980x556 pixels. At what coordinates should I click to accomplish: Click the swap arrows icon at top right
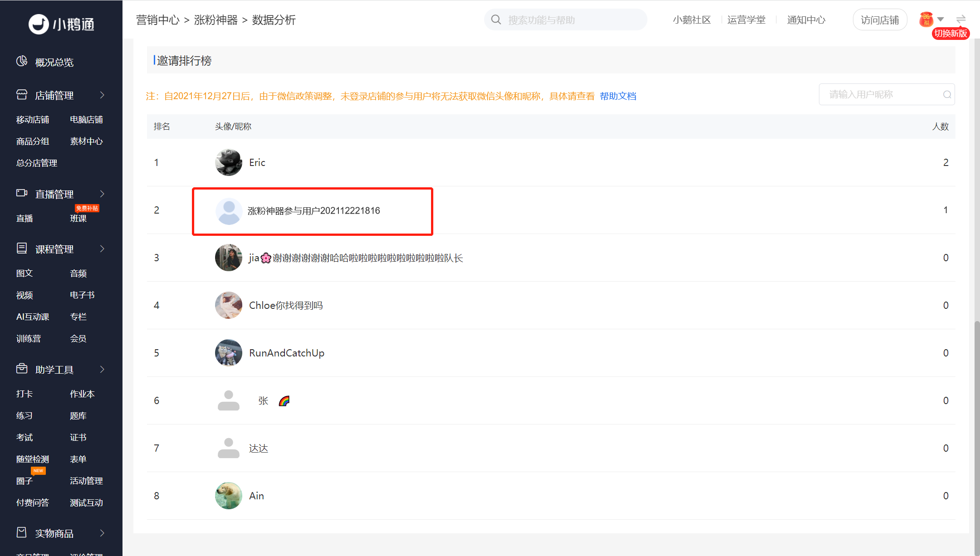(x=961, y=19)
